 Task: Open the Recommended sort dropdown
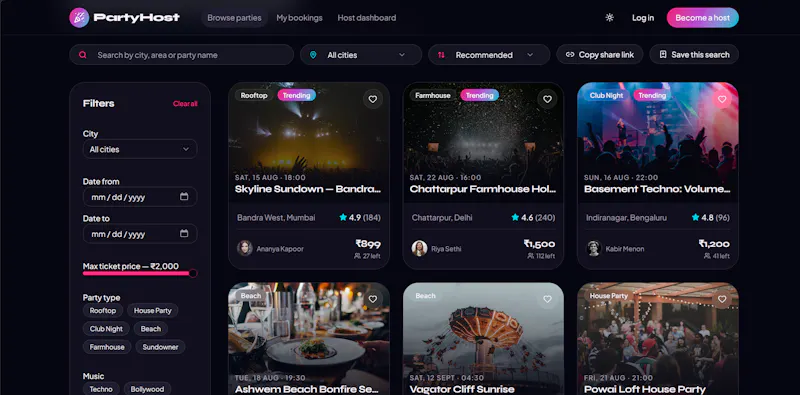click(x=489, y=55)
